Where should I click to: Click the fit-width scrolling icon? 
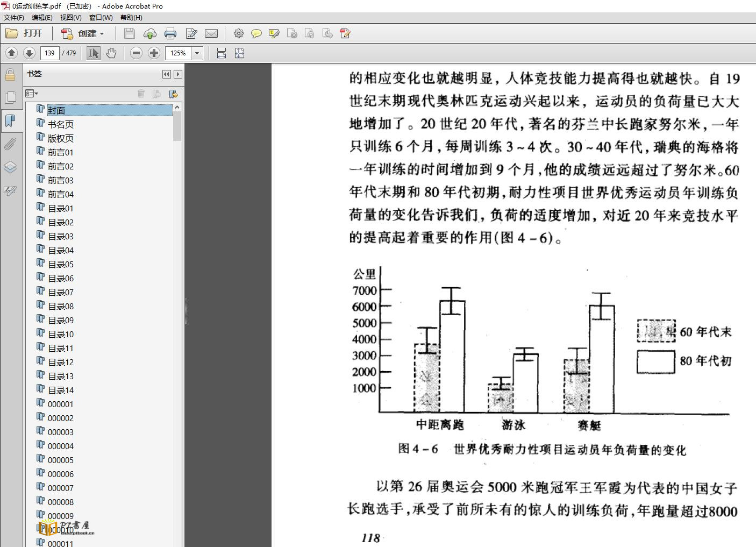click(221, 53)
